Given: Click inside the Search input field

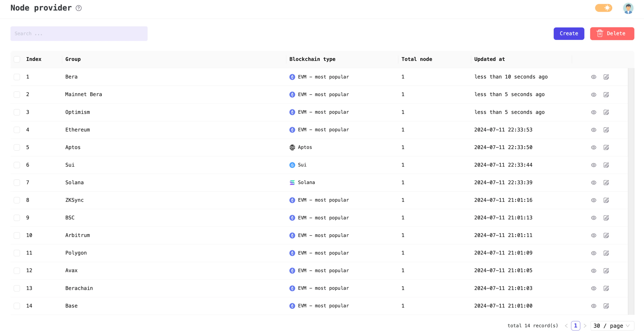Looking at the screenshot, I should click(79, 34).
